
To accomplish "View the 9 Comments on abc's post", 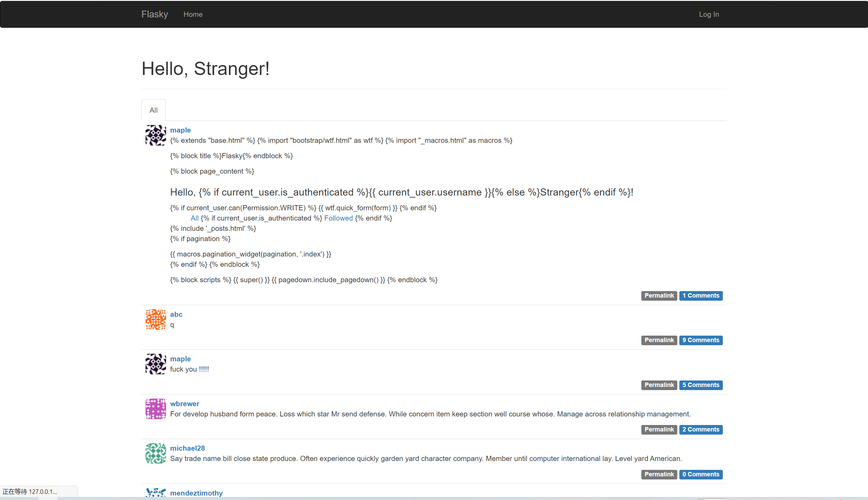I will 701,340.
